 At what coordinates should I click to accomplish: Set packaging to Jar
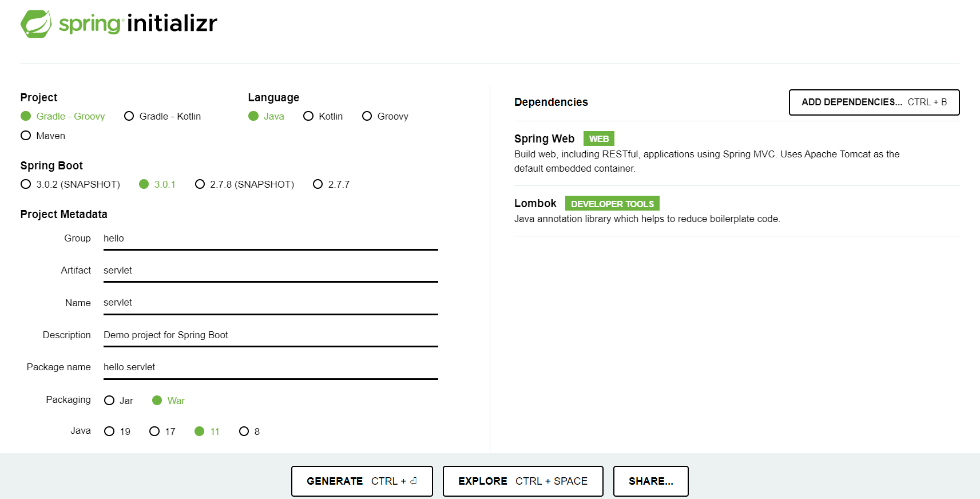point(118,401)
